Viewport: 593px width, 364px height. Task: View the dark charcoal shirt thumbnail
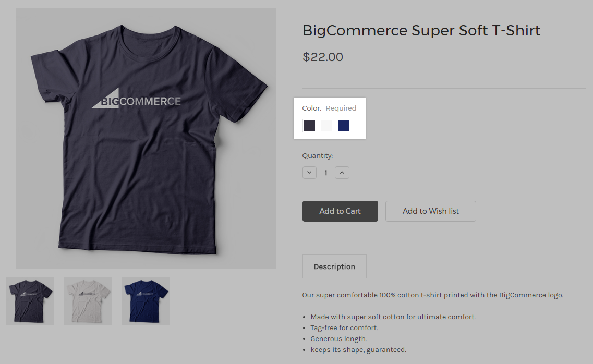30,301
